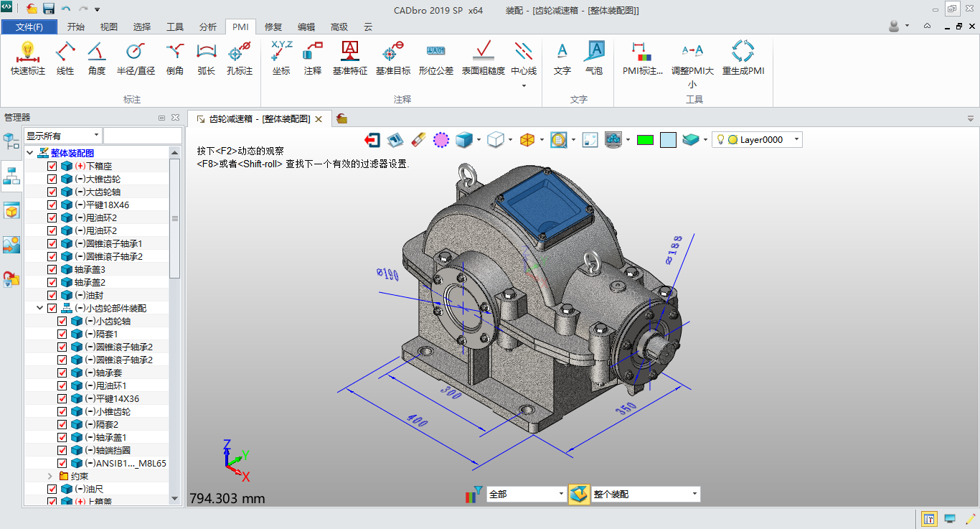Screen dimensions: 980x529
Task: Collapse the 小齿轮部件装配 tree node
Action: [40, 308]
